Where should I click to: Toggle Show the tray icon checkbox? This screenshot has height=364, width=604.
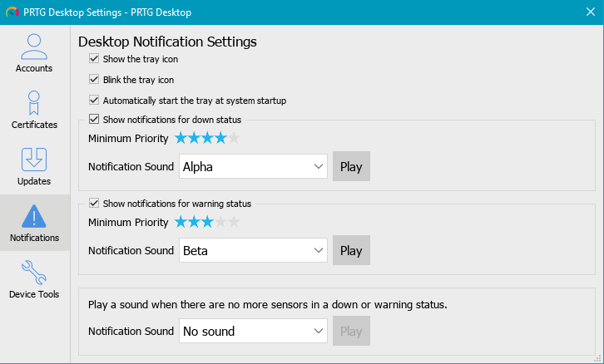94,58
